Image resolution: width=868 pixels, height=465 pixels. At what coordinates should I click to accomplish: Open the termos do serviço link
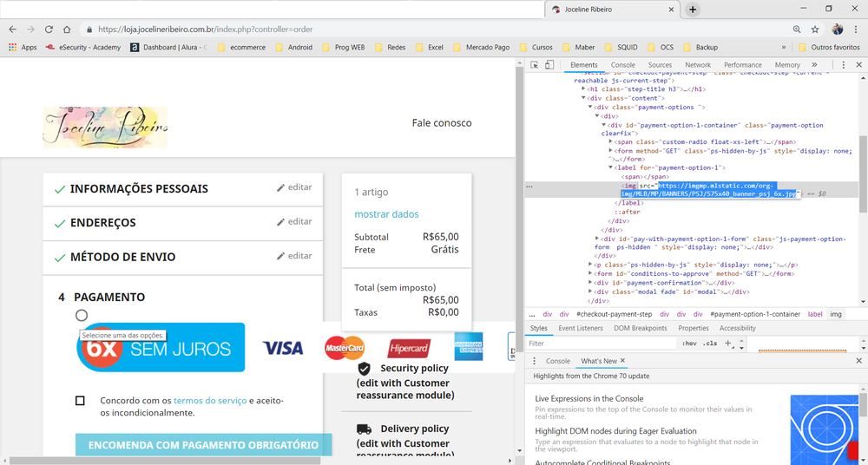210,400
